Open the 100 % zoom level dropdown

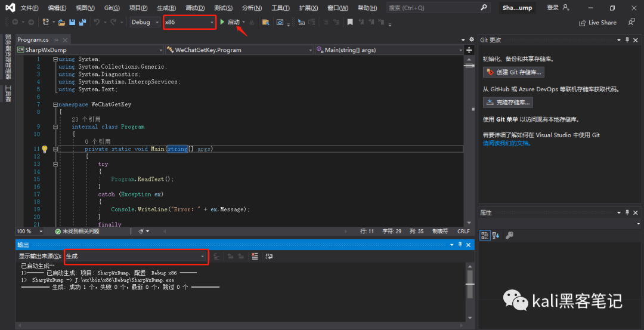30,232
